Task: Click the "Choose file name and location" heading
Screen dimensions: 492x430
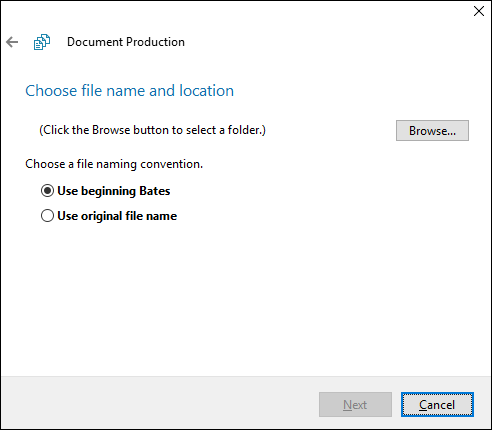Action: pos(130,91)
